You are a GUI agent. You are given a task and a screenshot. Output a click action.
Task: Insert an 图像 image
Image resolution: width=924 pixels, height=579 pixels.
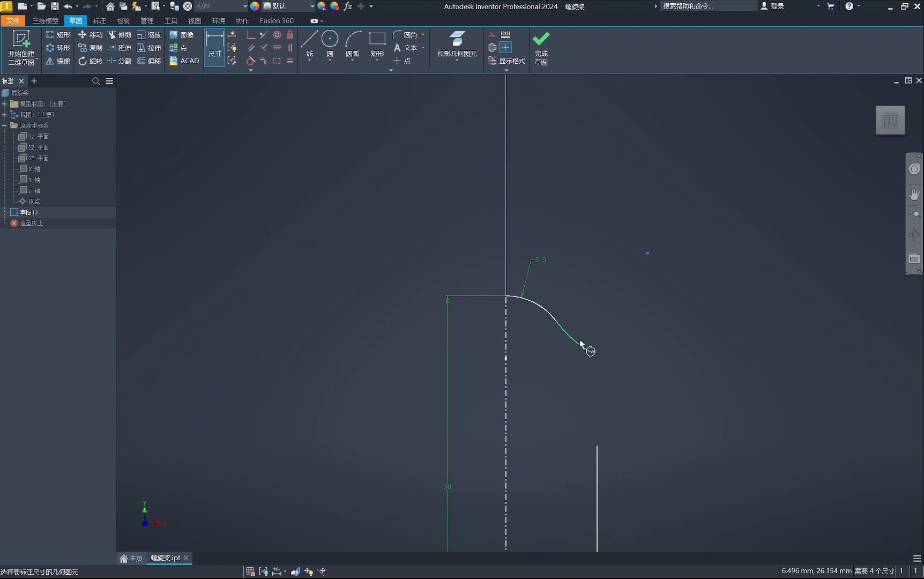181,35
